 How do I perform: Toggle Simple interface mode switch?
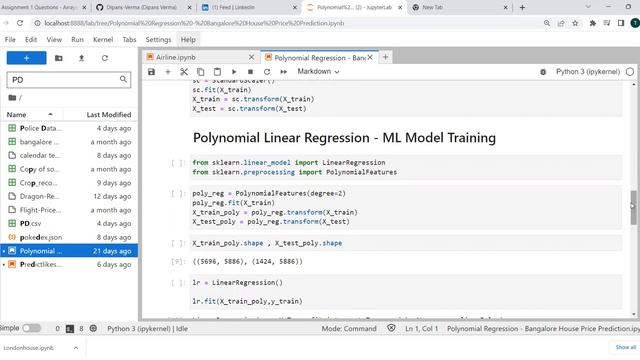(x=31, y=328)
